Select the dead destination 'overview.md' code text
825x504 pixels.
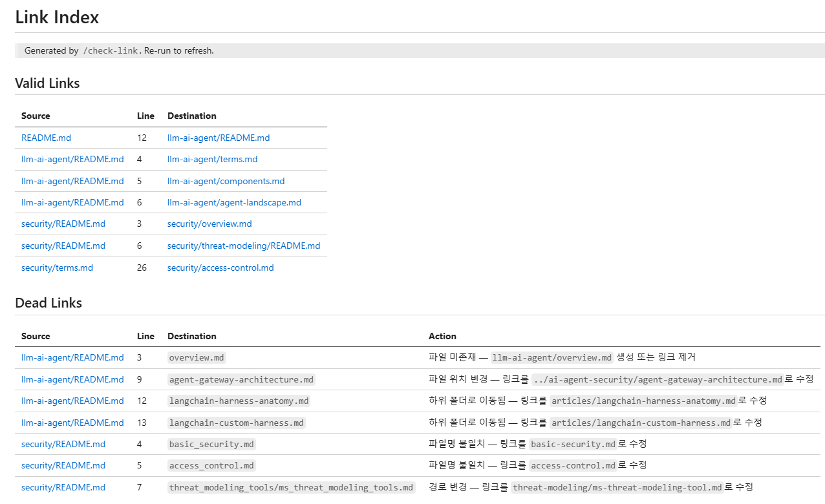click(197, 357)
